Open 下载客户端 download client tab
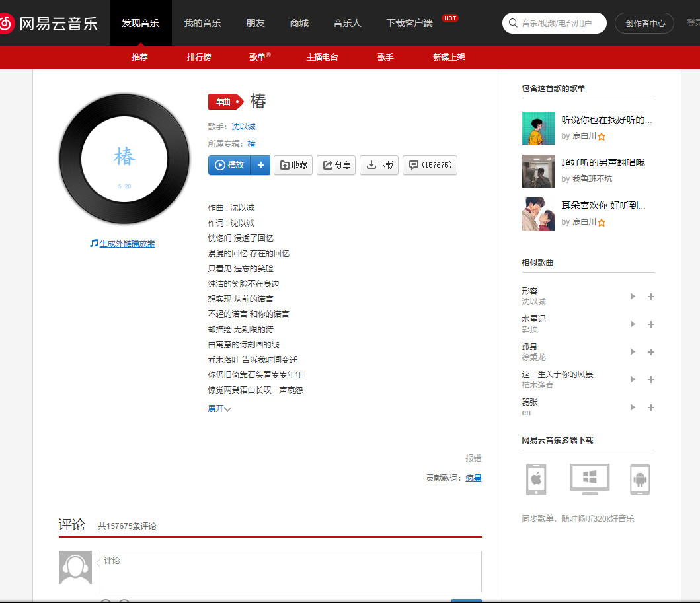The image size is (700, 603). point(409,23)
